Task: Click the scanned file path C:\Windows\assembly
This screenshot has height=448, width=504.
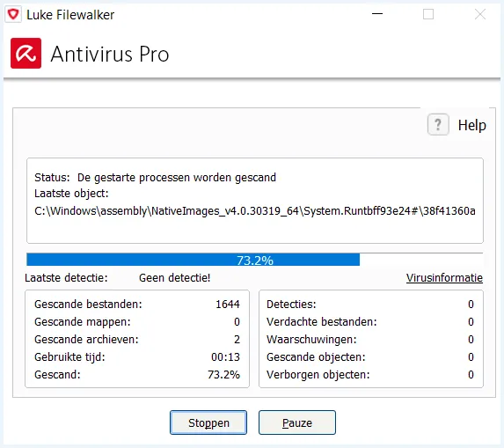Action: point(254,211)
